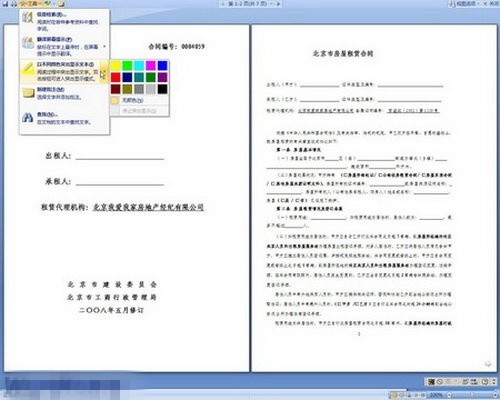Open the Research (信息检索) menu entry

pos(64,21)
